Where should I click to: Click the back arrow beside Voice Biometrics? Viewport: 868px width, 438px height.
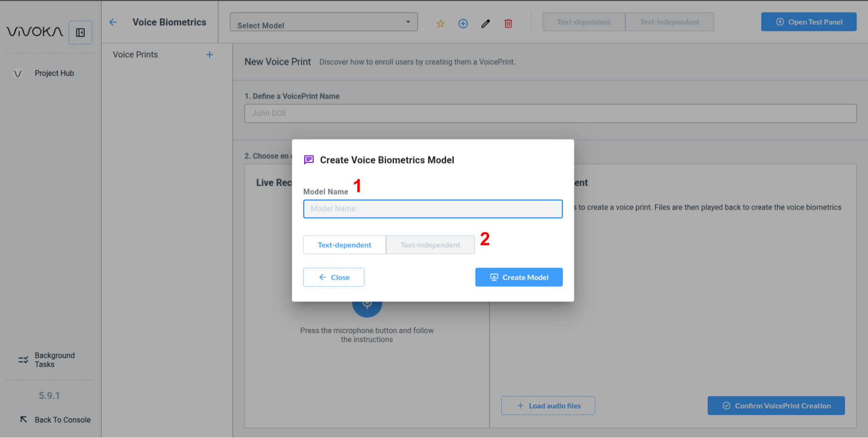point(113,22)
